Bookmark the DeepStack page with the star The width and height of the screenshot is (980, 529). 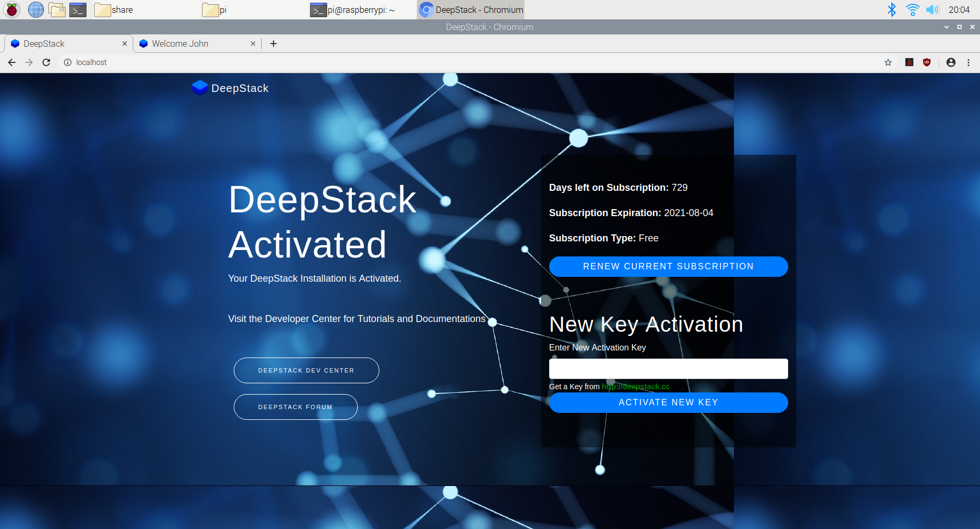click(888, 62)
